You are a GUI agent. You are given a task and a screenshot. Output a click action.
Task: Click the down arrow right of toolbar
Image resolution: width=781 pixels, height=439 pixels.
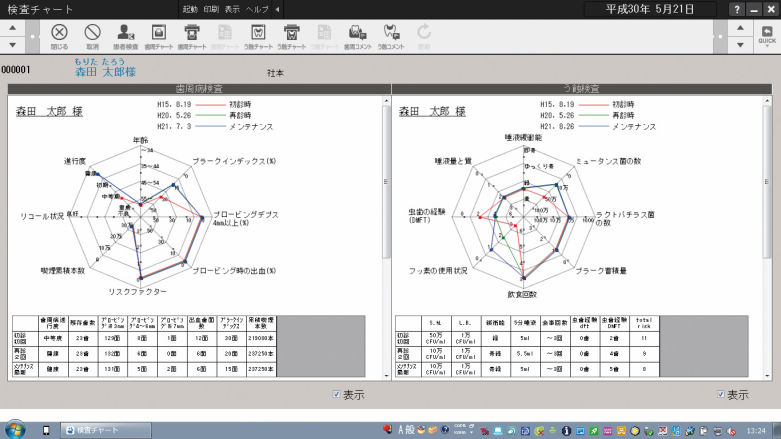(x=740, y=45)
